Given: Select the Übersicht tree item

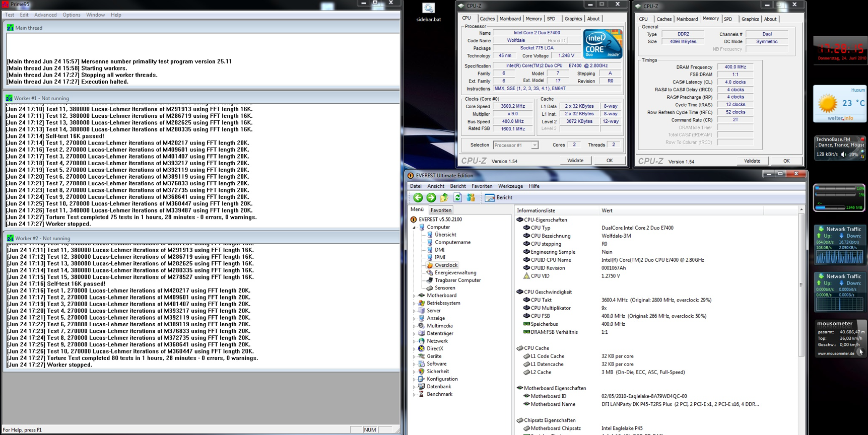Looking at the screenshot, I should pos(445,235).
